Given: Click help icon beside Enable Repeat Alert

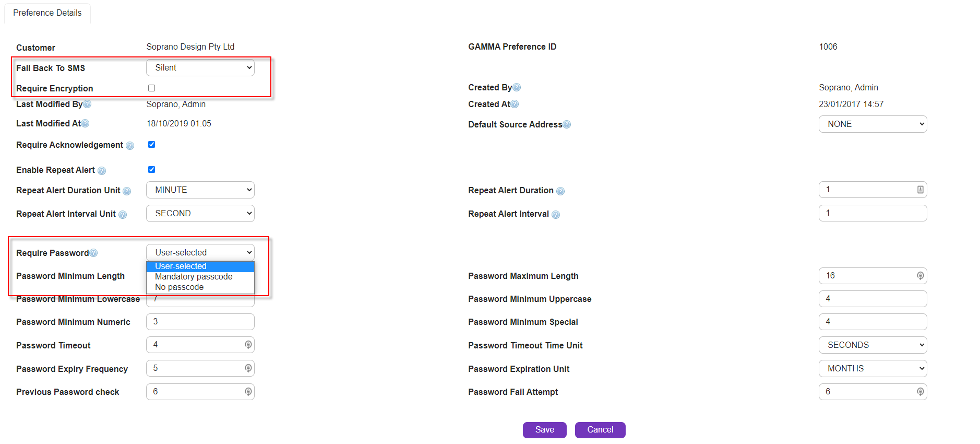Looking at the screenshot, I should pyautogui.click(x=102, y=171).
